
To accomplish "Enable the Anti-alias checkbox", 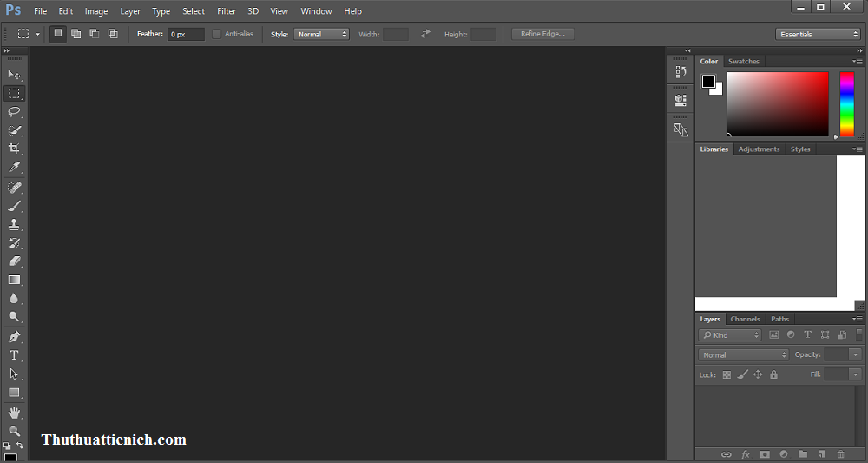I will pos(217,34).
